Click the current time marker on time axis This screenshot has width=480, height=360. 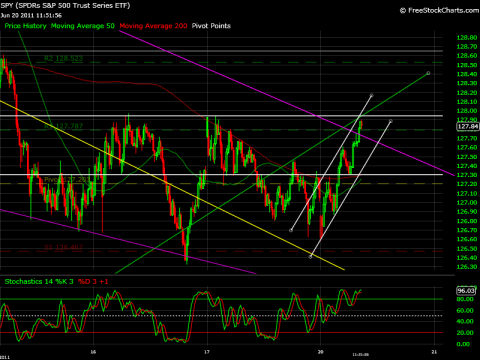coord(361,355)
